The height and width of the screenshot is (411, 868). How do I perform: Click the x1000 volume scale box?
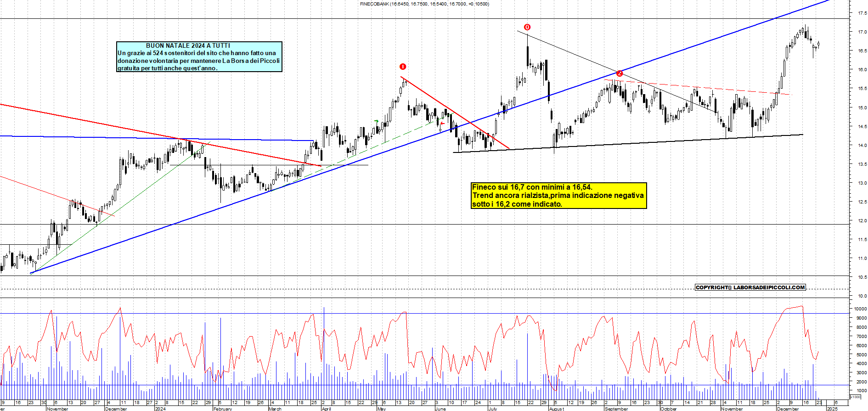coord(856,397)
